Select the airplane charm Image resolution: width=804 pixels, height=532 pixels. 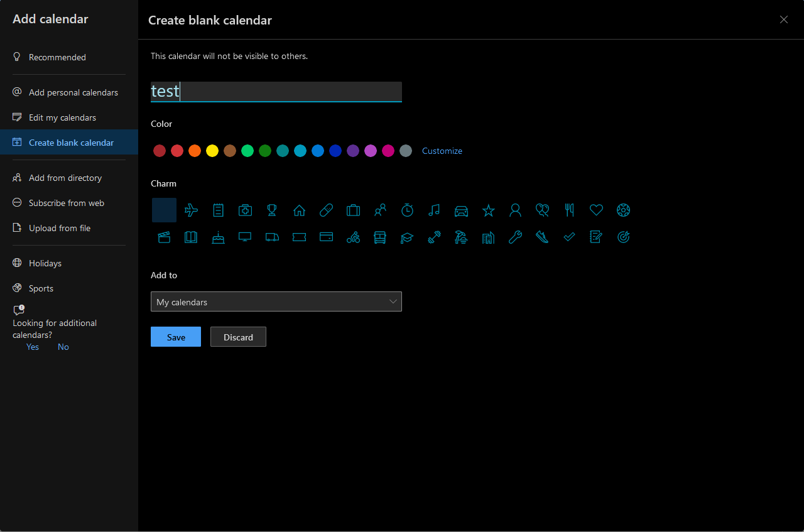[191, 210]
